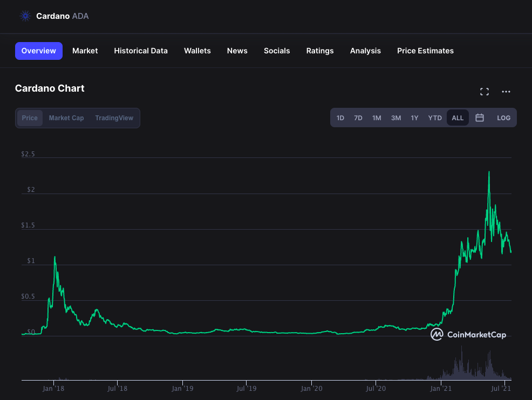Toggle LOG scale on chart

(x=503, y=118)
